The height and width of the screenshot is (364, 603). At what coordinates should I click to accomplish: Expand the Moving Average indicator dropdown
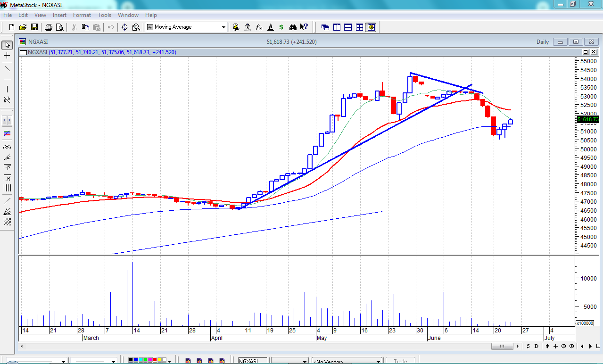click(223, 27)
